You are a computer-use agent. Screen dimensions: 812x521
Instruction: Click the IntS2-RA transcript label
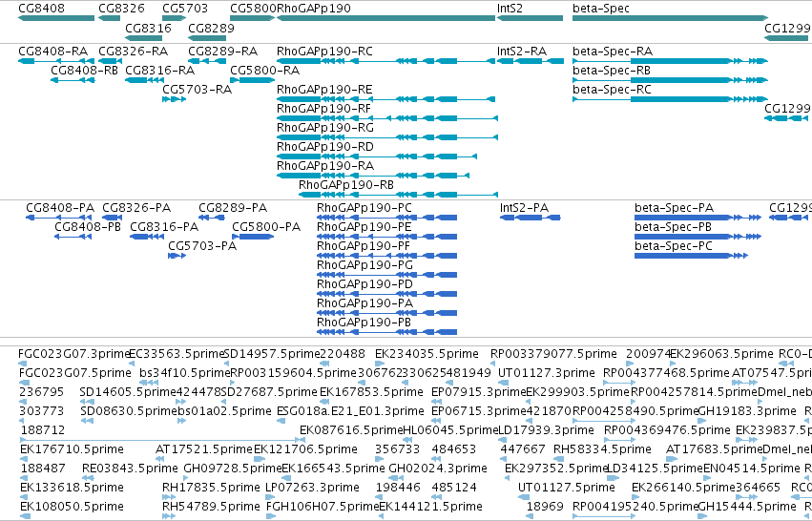[x=522, y=52]
